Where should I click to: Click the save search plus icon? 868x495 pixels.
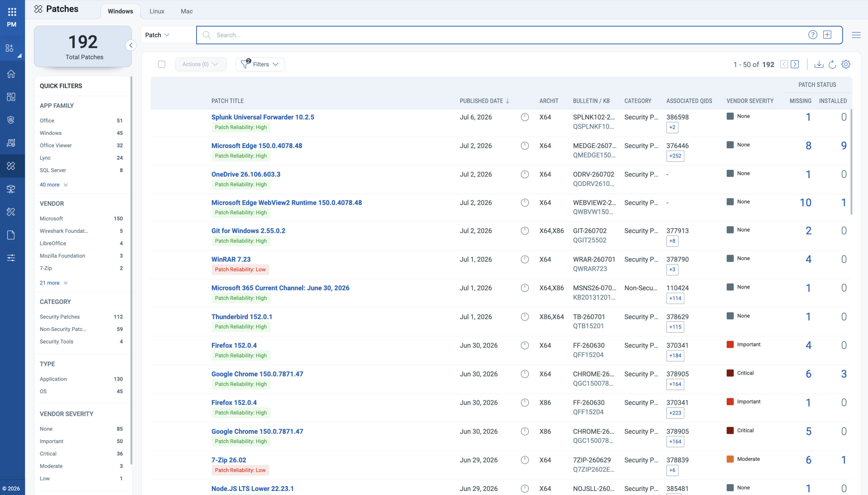[x=827, y=35]
